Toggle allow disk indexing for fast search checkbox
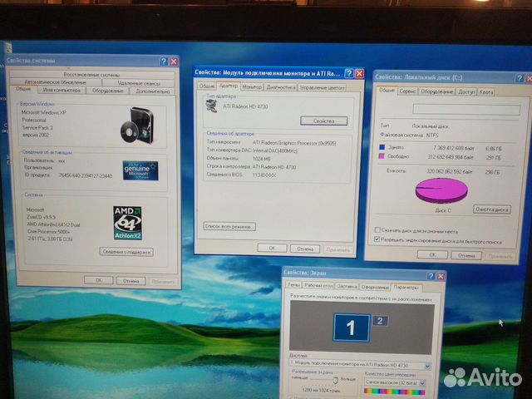The image size is (532, 399). pos(377,239)
